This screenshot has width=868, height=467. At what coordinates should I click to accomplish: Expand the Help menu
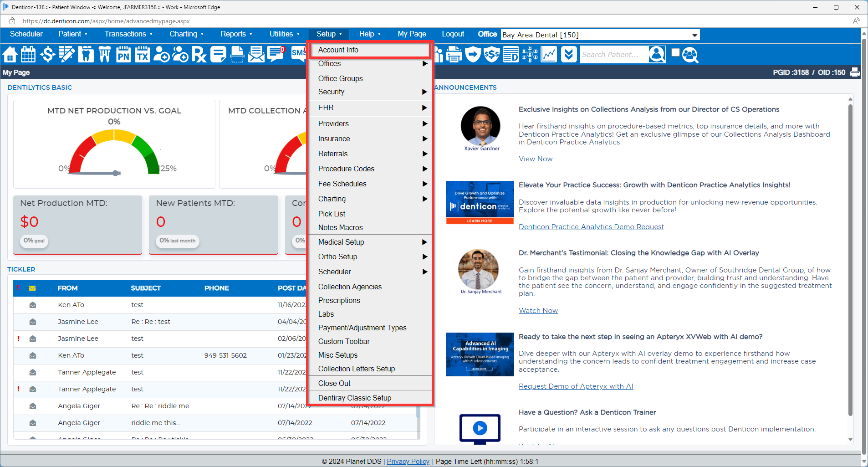click(370, 34)
